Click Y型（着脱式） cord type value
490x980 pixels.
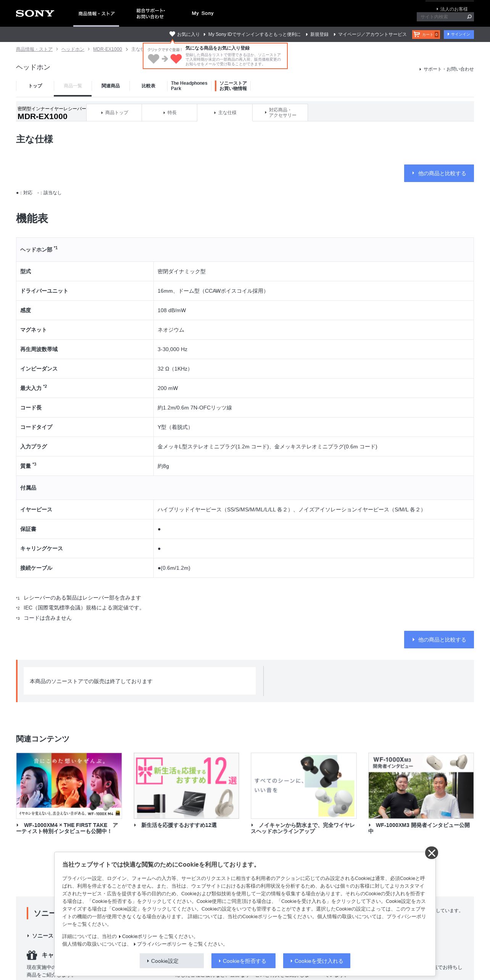[175, 427]
